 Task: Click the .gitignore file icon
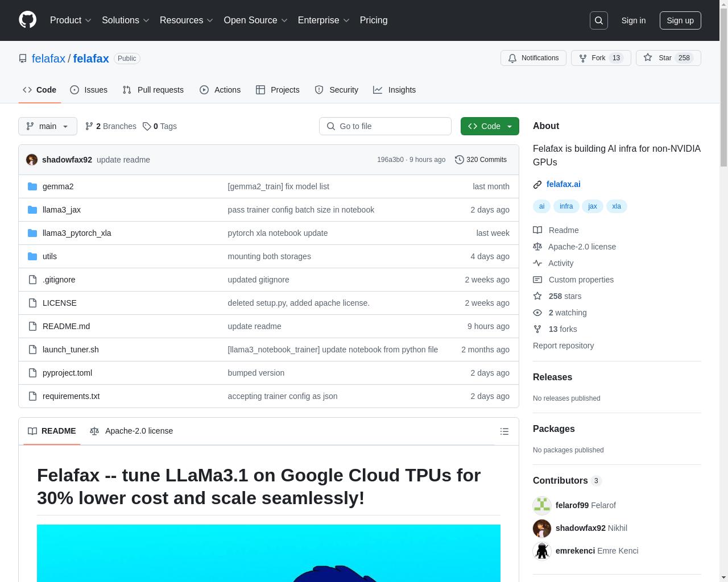[x=32, y=280]
